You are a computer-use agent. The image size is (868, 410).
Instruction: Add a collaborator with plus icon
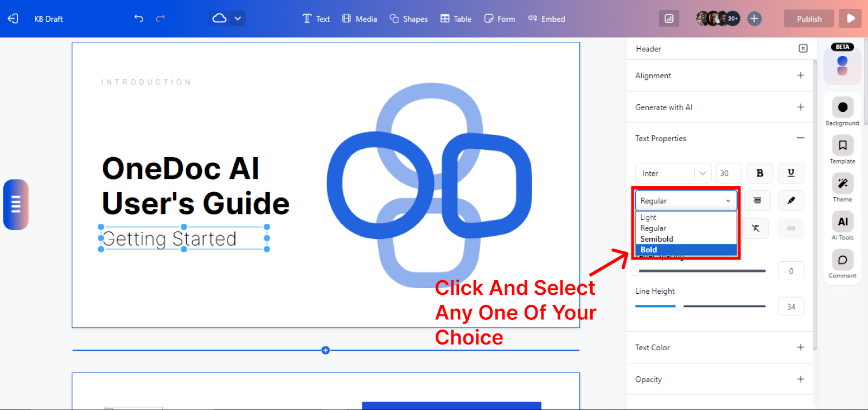(754, 18)
